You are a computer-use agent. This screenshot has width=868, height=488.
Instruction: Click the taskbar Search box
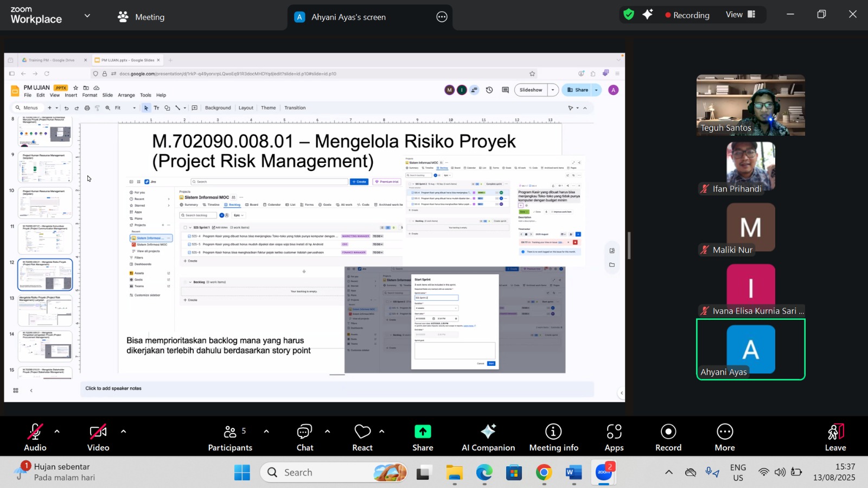[x=334, y=472]
